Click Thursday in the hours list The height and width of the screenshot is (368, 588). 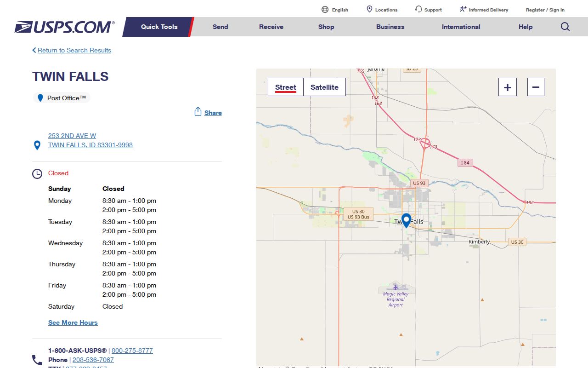(62, 264)
